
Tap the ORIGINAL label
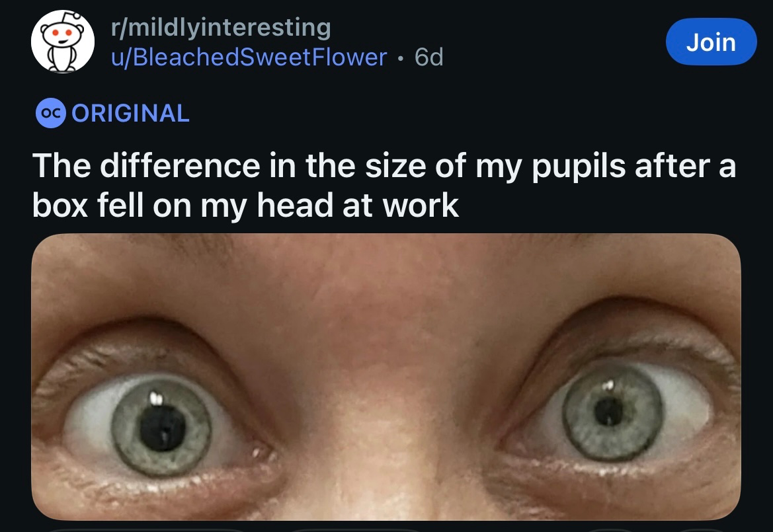pos(130,113)
